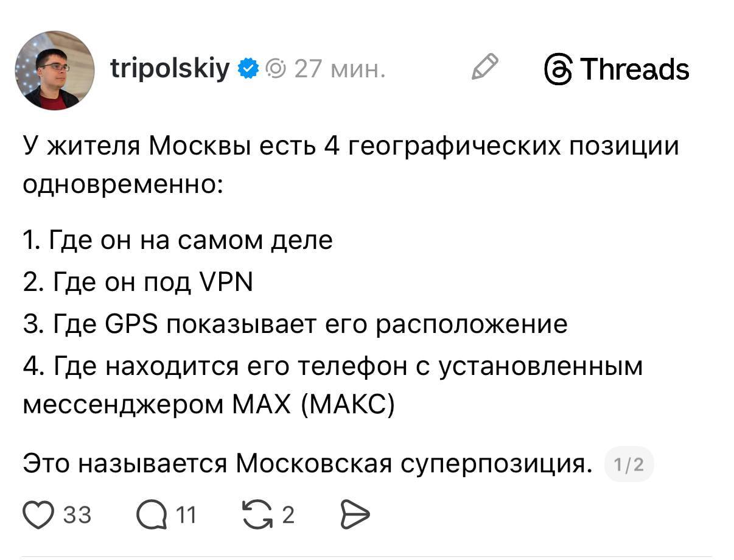Click the 1/2 page indicator
The width and height of the screenshot is (734, 560).
coord(629,464)
